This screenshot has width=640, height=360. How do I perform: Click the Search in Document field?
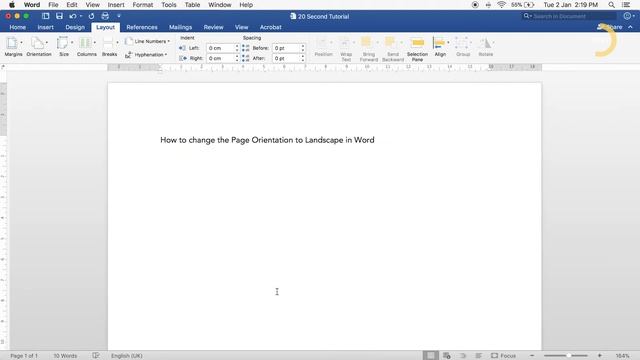(x=569, y=16)
